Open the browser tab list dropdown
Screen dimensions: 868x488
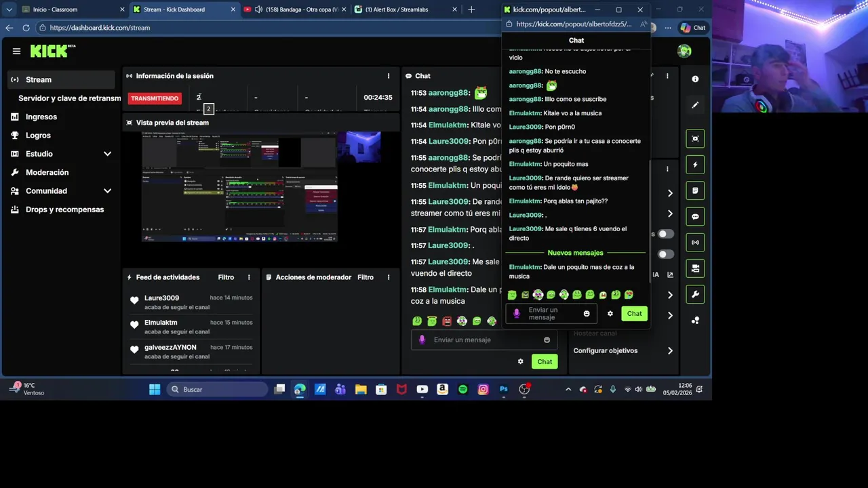coord(9,9)
